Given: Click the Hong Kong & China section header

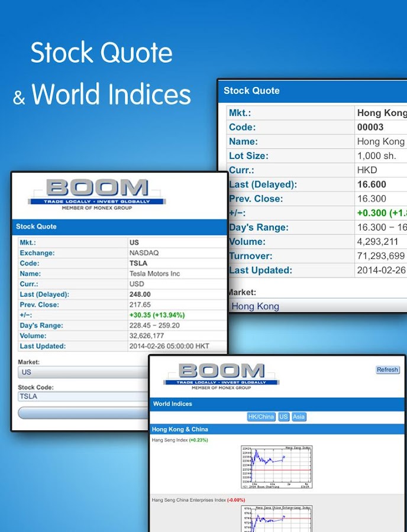Looking at the screenshot, I should [x=180, y=429].
